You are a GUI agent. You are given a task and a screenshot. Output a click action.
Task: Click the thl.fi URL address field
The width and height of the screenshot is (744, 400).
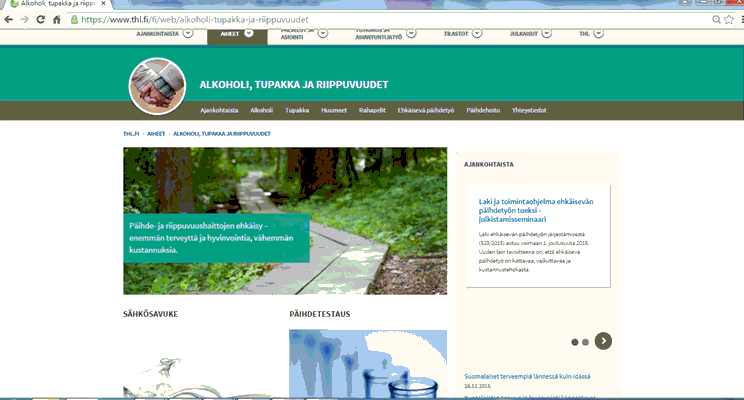coord(195,19)
